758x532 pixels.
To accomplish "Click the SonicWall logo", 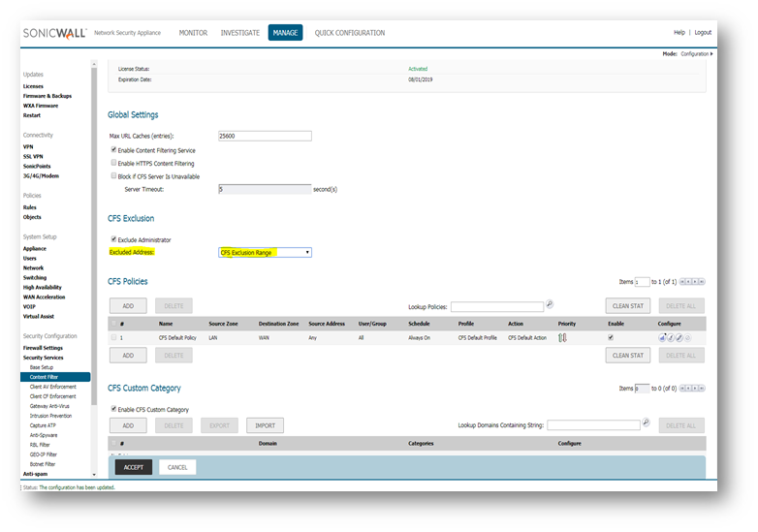I will 54,33.
